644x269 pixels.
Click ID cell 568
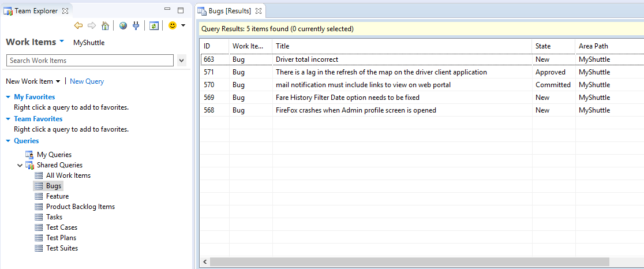(x=209, y=110)
